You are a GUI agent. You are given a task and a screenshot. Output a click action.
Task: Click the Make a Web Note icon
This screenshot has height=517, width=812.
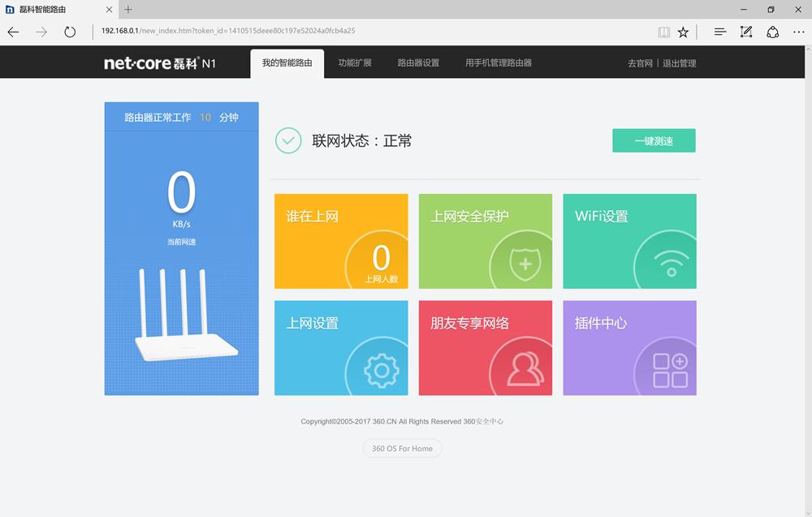pos(746,32)
